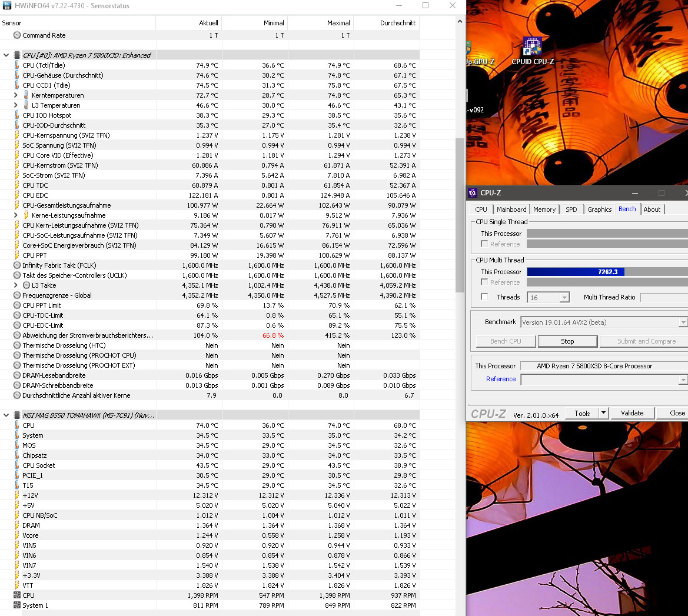Click the Durchschnitt column header
The width and height of the screenshot is (688, 616).
click(387, 23)
